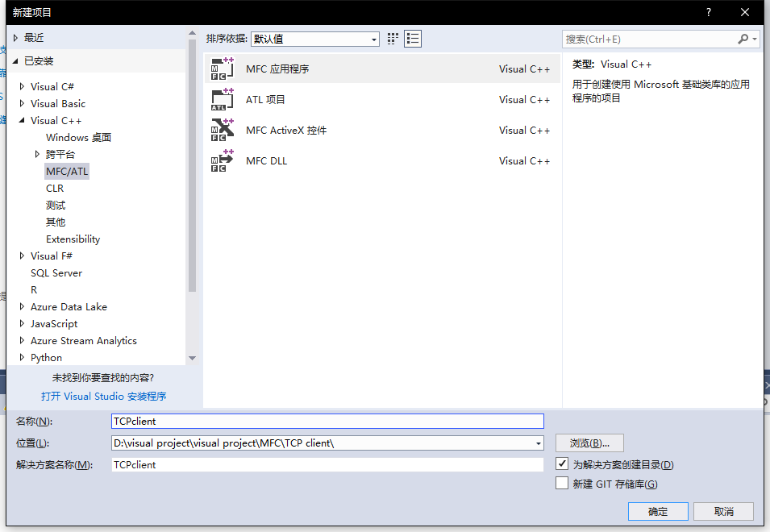
Task: Select the MFC DLL template icon
Action: click(222, 161)
